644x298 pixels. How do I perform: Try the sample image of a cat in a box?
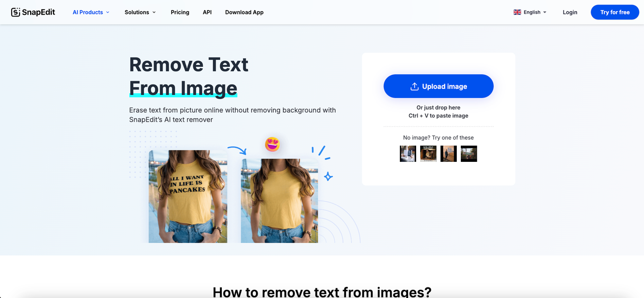(428, 154)
